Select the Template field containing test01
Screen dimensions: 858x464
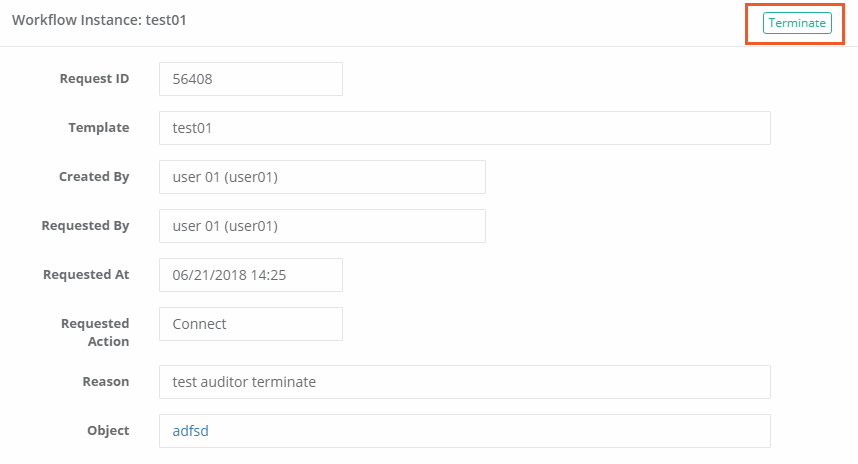tap(464, 128)
